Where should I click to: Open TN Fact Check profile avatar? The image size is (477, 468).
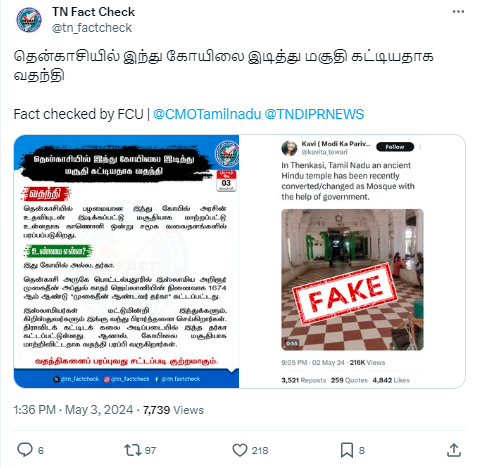pos(29,20)
